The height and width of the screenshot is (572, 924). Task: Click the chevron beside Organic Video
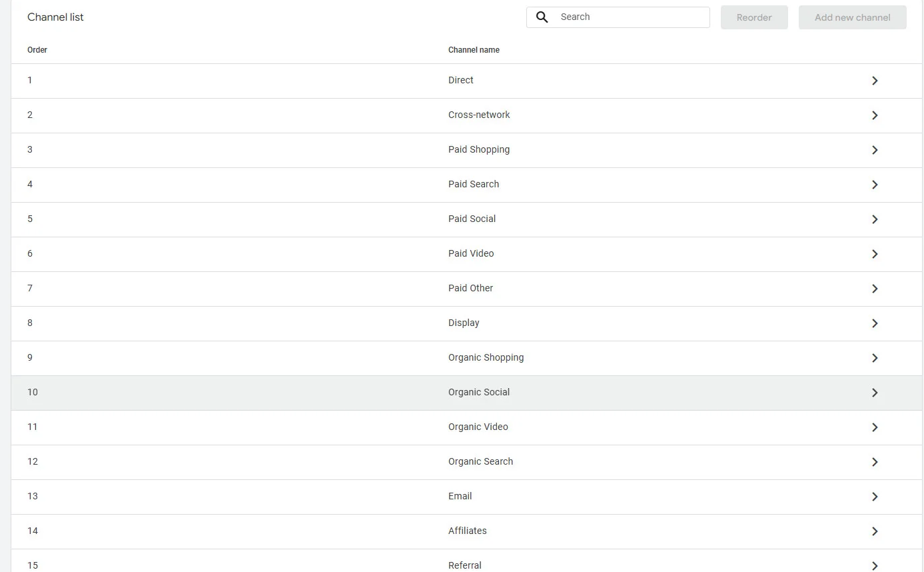pyautogui.click(x=875, y=427)
